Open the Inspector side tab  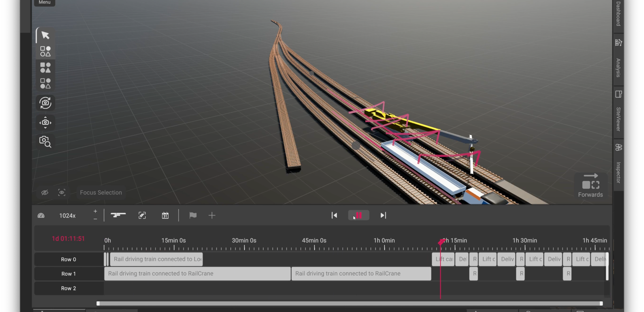coord(619,172)
